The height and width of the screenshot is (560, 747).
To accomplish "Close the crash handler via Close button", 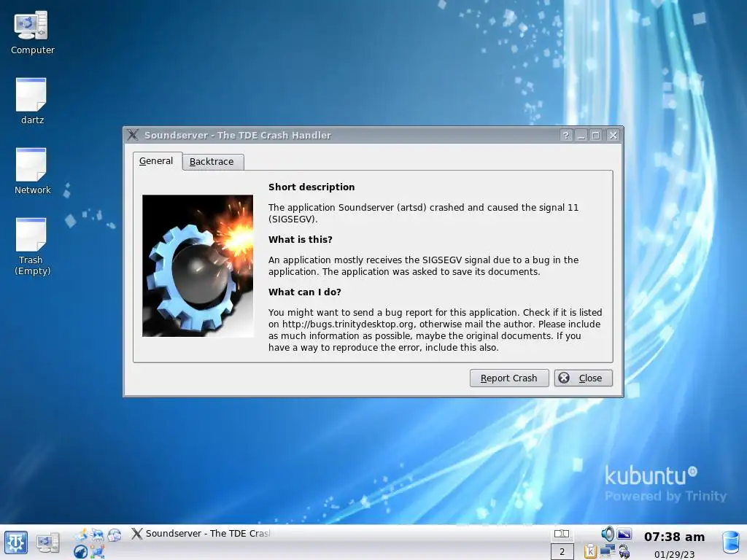I will pos(583,378).
